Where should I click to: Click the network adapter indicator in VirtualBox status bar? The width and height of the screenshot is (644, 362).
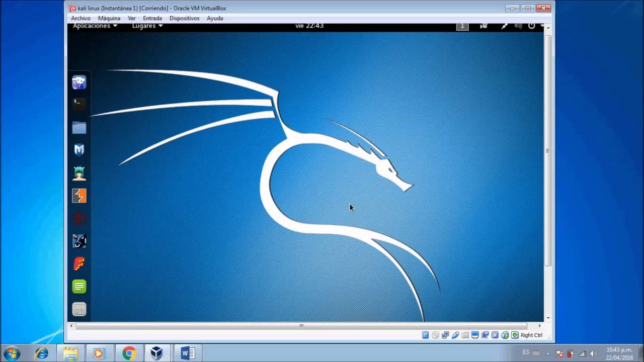[x=445, y=335]
